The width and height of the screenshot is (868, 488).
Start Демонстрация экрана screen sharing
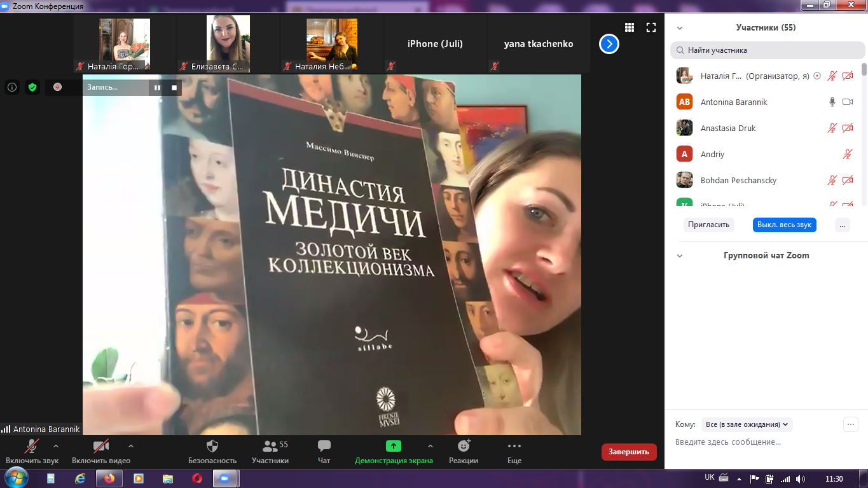tap(394, 451)
